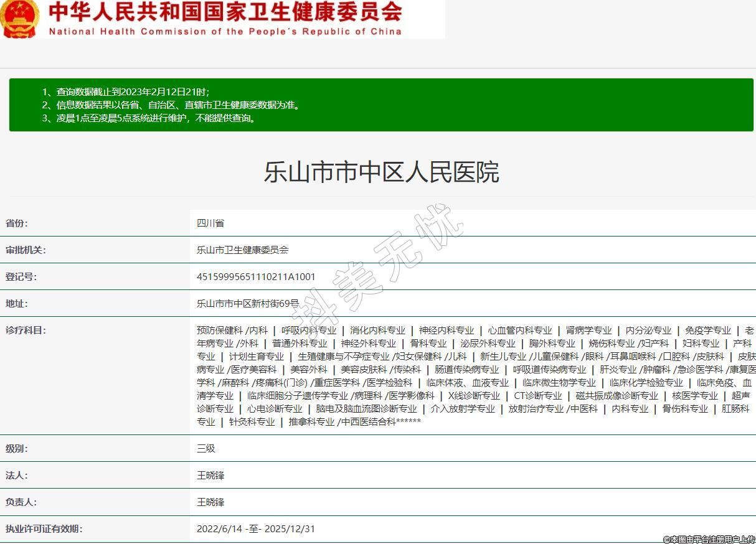Click the license validity dates 2022/6/14 -至- 2025/12/31
The height and width of the screenshot is (544, 756).
tap(256, 529)
